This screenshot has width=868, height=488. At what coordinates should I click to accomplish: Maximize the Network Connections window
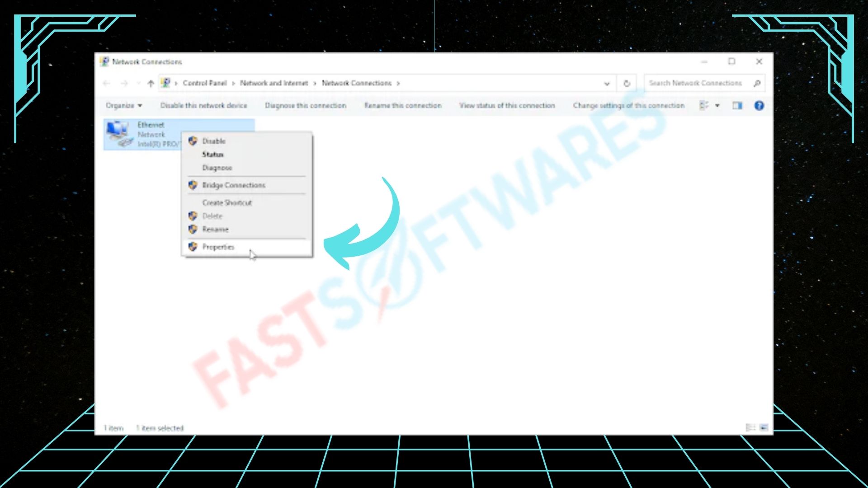tap(731, 61)
